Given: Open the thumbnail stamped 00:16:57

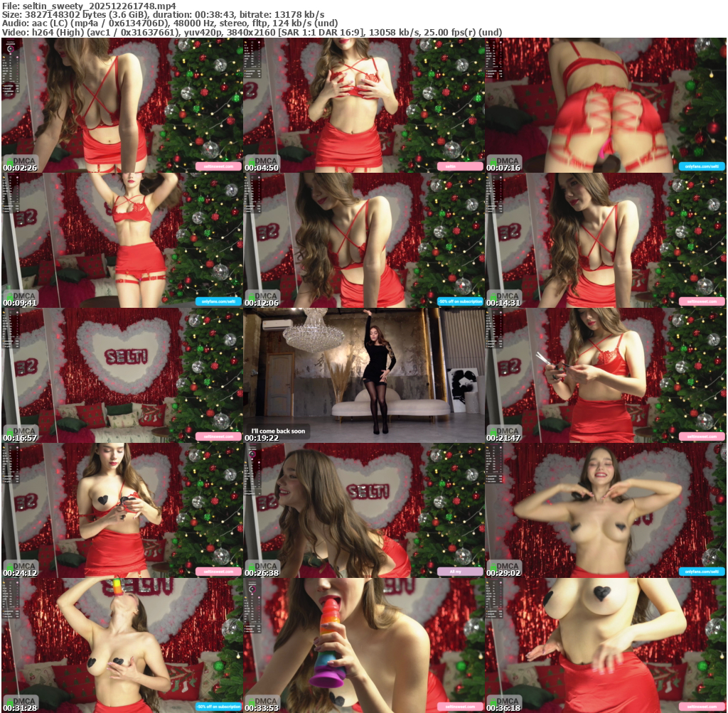Looking at the screenshot, I should tap(122, 375).
